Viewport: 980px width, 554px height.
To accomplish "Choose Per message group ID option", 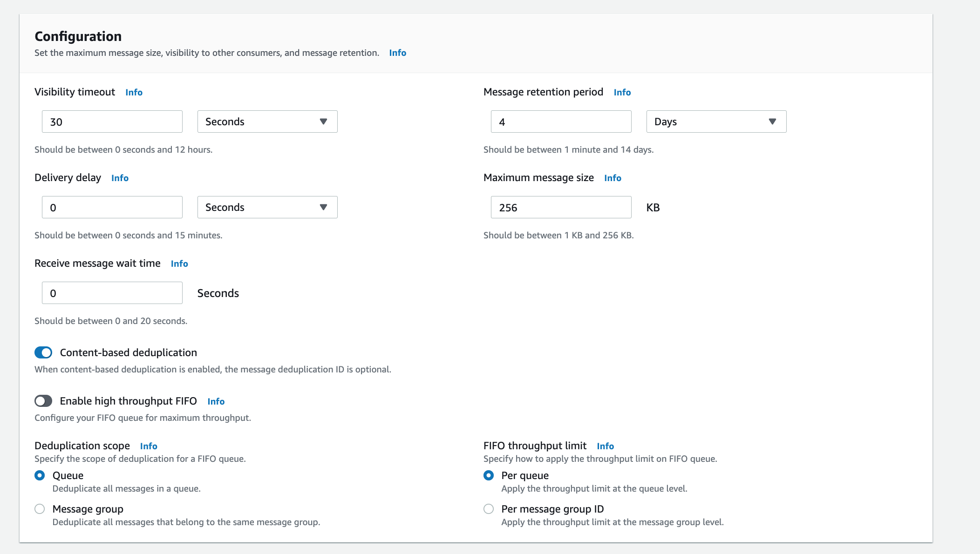I will 489,509.
